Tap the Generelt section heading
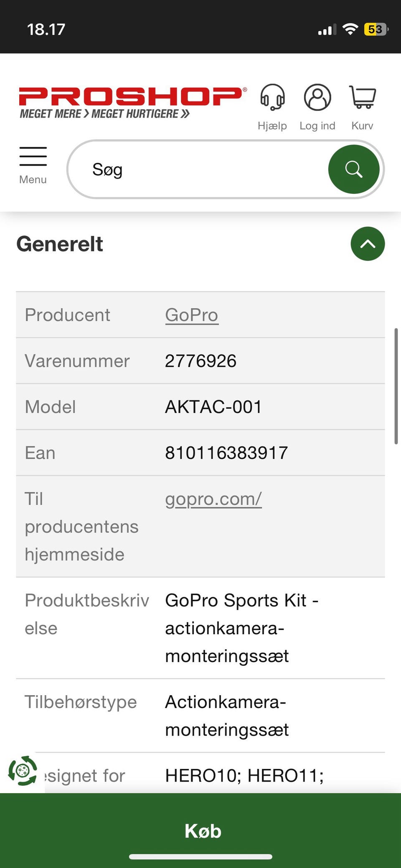The image size is (401, 868). (x=60, y=244)
